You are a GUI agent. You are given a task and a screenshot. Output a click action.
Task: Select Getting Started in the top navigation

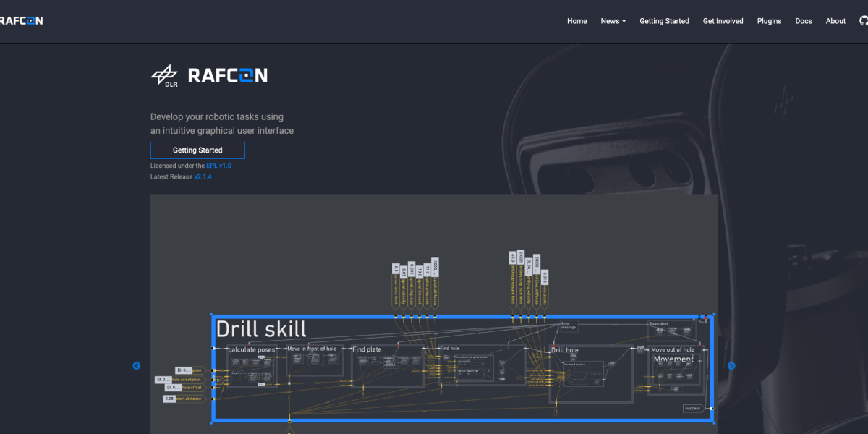pyautogui.click(x=664, y=21)
